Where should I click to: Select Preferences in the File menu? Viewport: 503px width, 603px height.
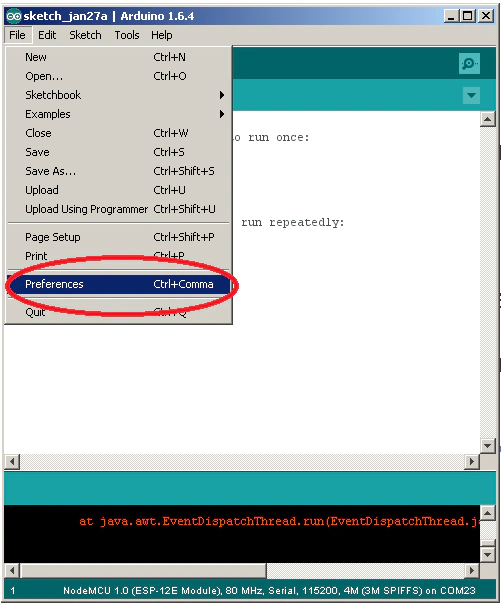pyautogui.click(x=119, y=284)
